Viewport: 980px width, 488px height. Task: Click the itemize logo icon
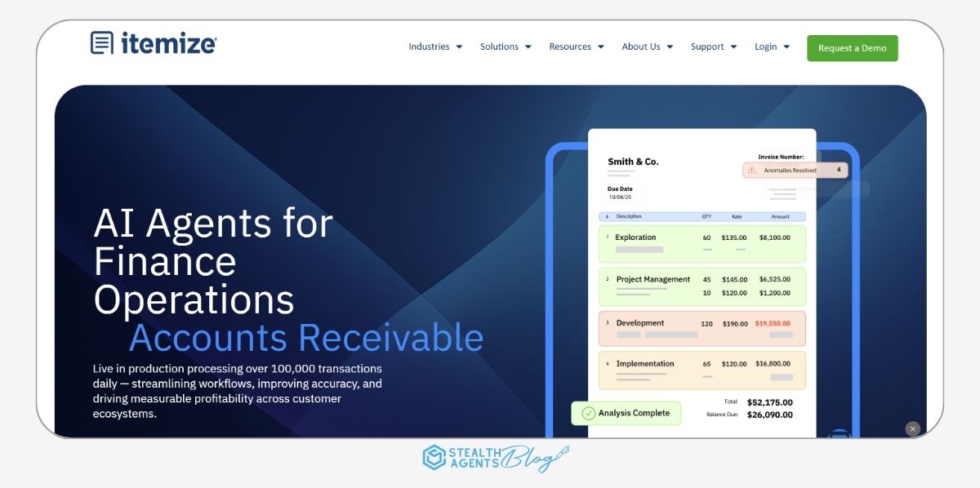pyautogui.click(x=102, y=42)
